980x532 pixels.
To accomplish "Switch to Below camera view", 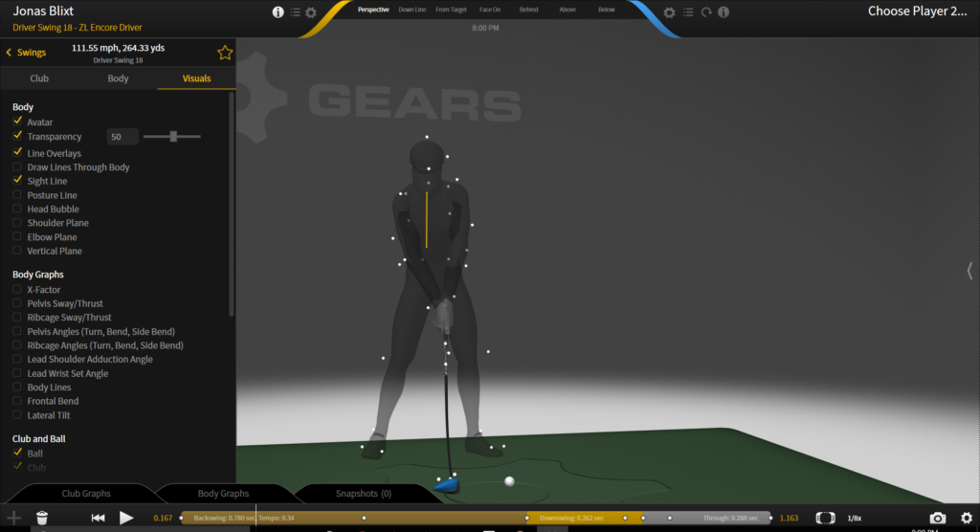I will tap(606, 10).
